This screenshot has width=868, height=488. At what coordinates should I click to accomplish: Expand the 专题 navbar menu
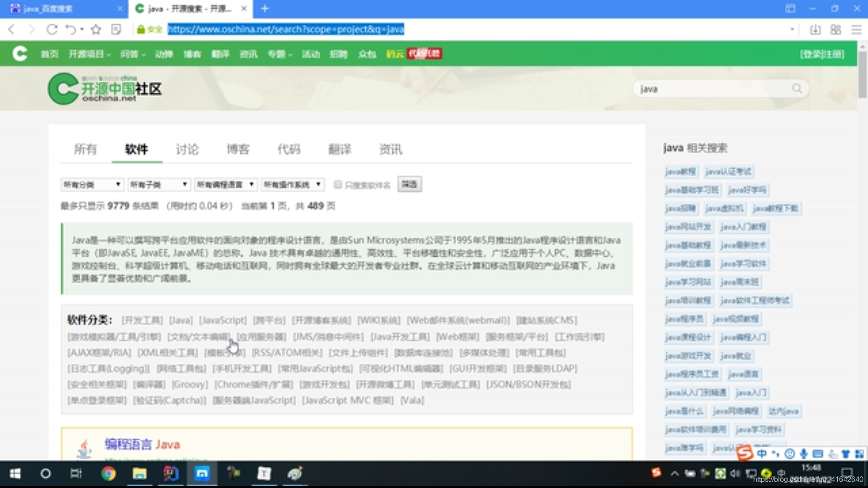pyautogui.click(x=280, y=54)
